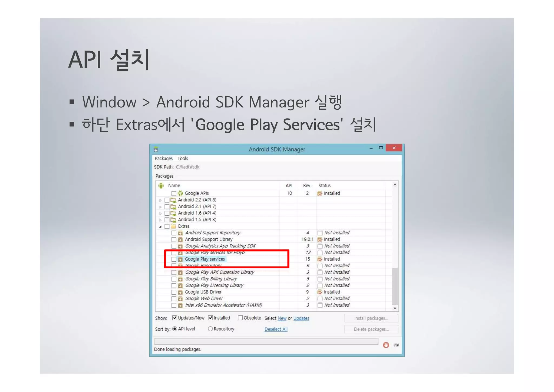Enable the Obsolete show filter
Screen dimensions: 554x392
[x=240, y=318]
